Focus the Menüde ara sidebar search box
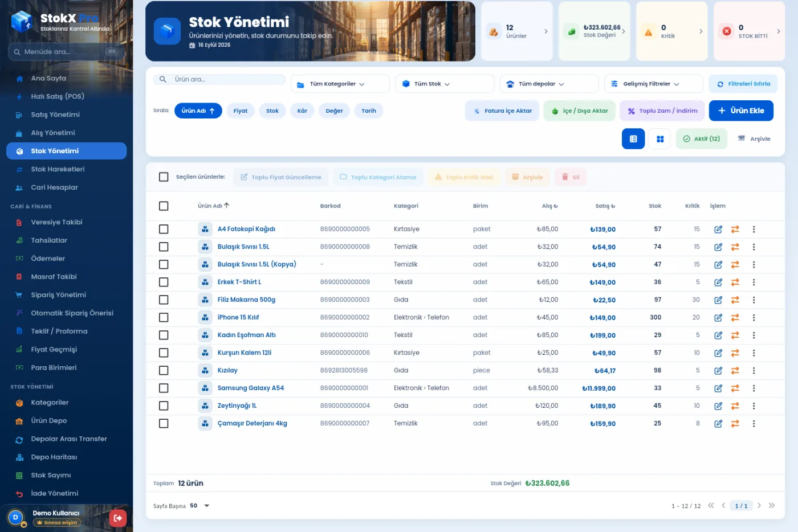 66,52
